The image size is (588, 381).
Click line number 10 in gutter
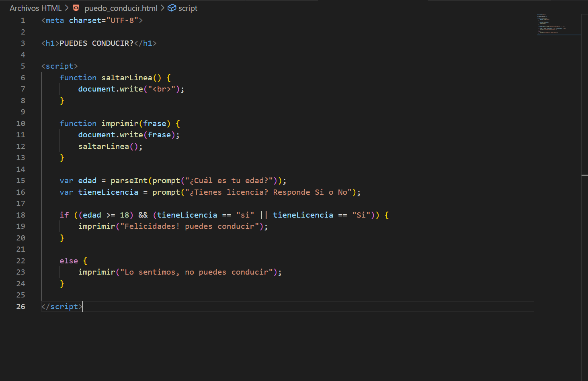coord(20,124)
